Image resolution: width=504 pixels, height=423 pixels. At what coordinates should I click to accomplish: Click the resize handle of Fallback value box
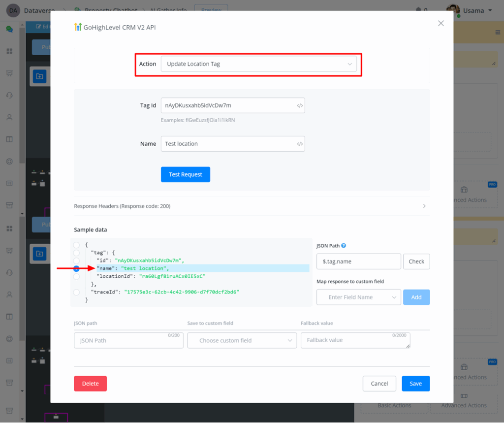click(x=408, y=346)
